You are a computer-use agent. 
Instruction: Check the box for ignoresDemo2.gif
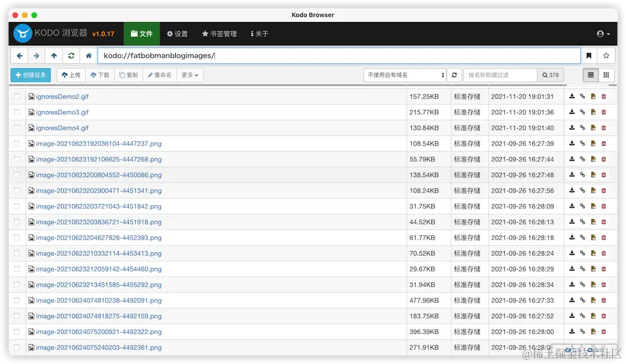point(16,96)
